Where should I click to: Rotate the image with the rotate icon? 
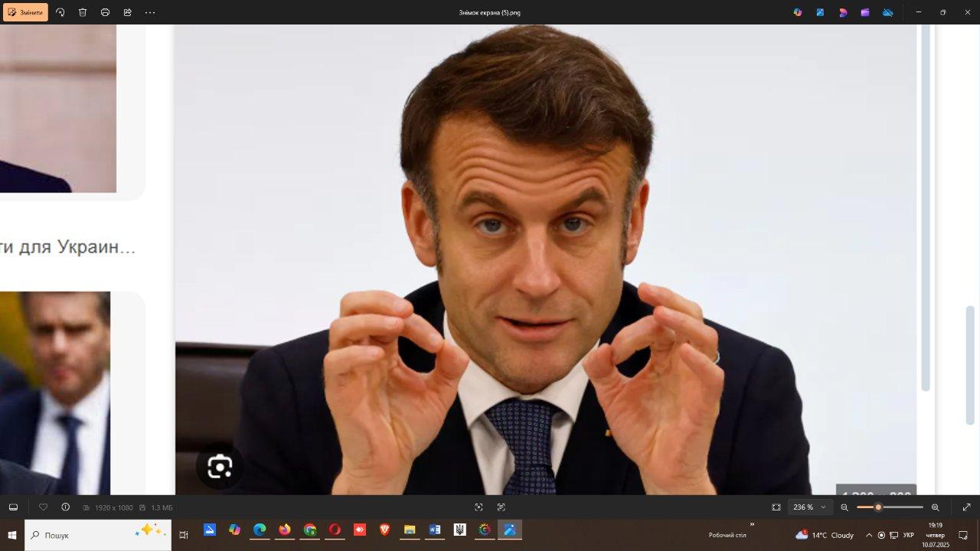pyautogui.click(x=60, y=12)
